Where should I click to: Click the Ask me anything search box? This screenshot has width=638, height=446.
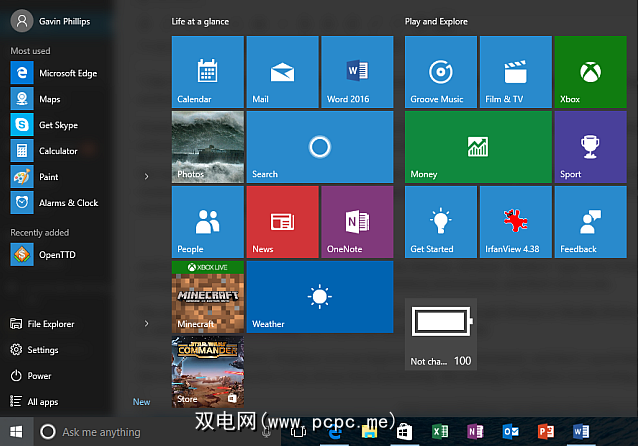coord(100,432)
